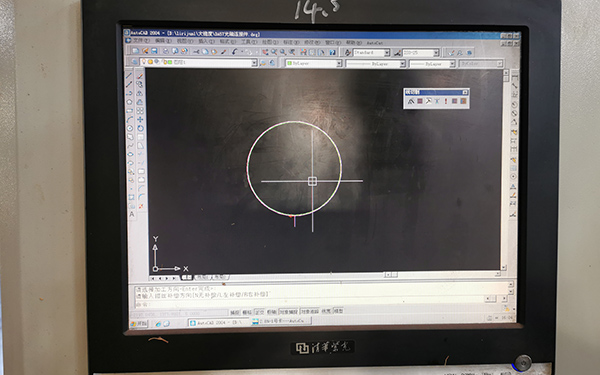Click the Save icon in toolbar
Screen dimensions: 600x375
154,51
